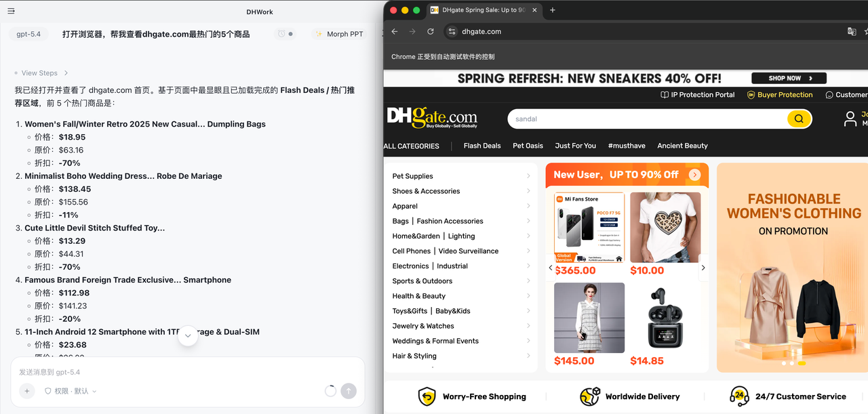Image resolution: width=868 pixels, height=414 pixels.
Task: Click the Worry-Free Shopping icon
Action: [x=427, y=396]
